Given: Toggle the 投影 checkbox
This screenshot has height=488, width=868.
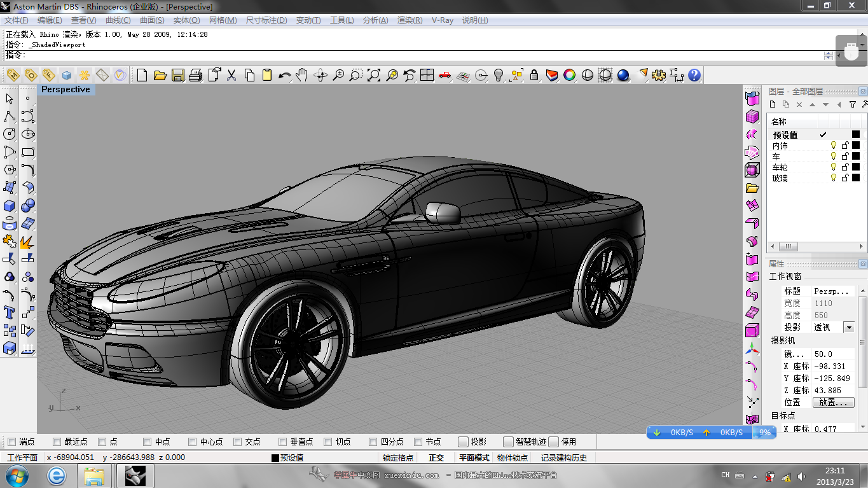Looking at the screenshot, I should click(464, 442).
